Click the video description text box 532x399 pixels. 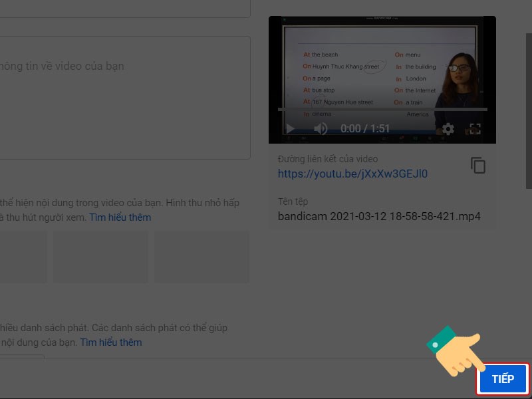125,98
